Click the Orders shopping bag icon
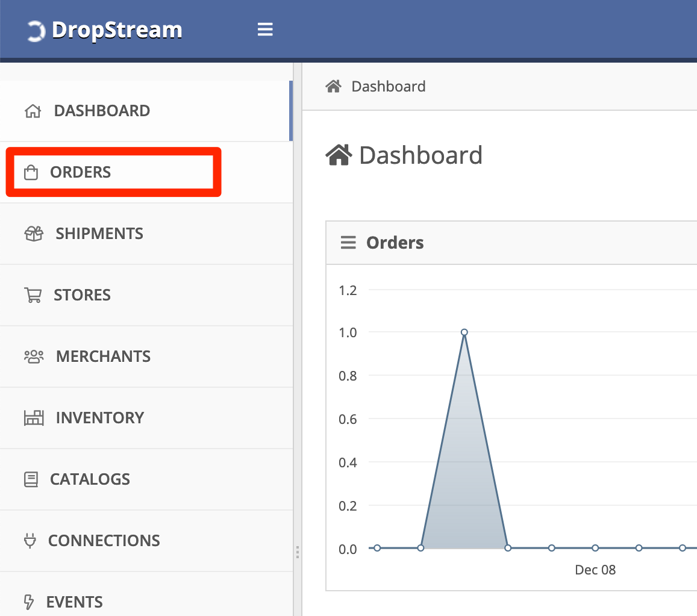This screenshot has height=616, width=697. pyautogui.click(x=31, y=172)
